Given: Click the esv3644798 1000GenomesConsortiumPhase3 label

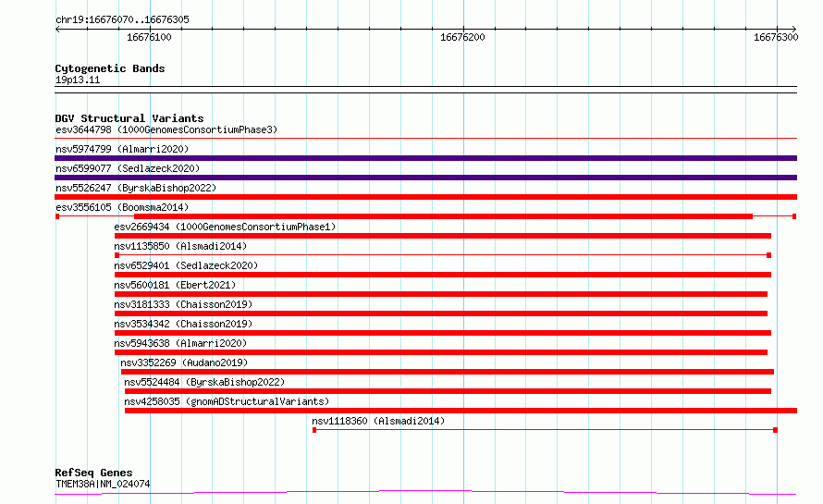Looking at the screenshot, I should [x=166, y=129].
